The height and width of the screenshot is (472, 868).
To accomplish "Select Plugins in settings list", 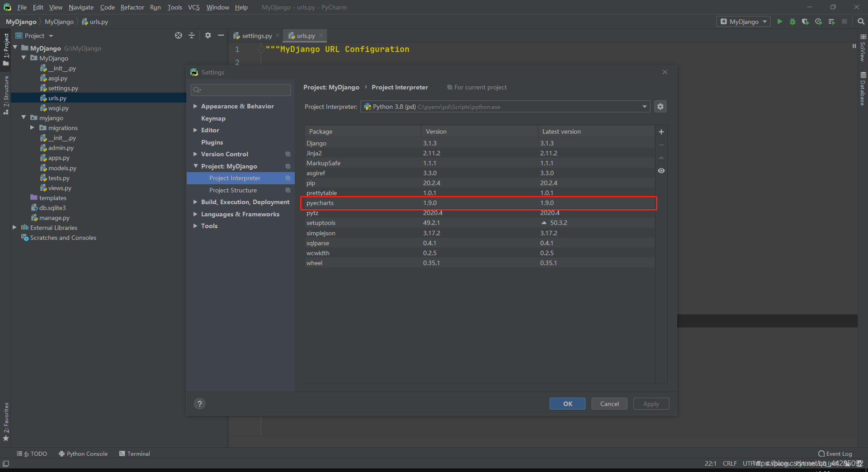I will (212, 142).
